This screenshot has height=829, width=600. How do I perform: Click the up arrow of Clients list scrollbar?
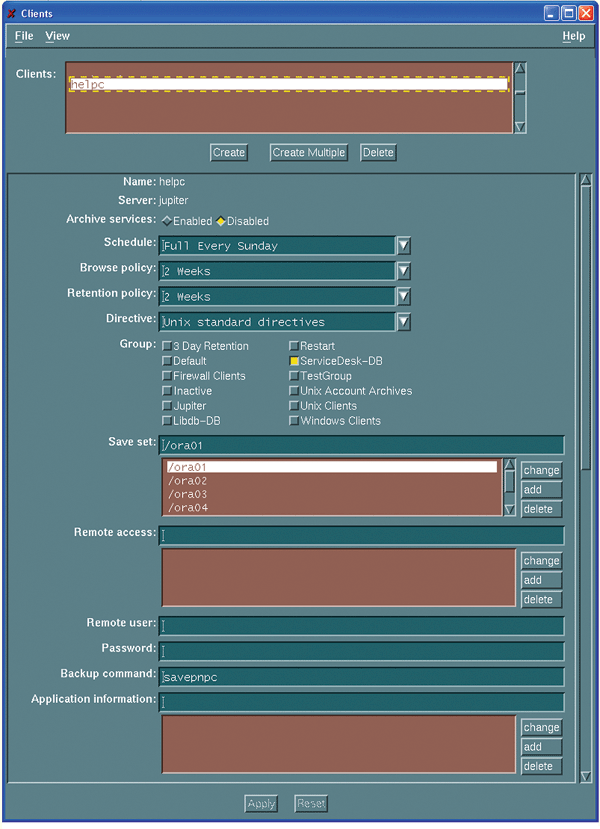pos(519,70)
